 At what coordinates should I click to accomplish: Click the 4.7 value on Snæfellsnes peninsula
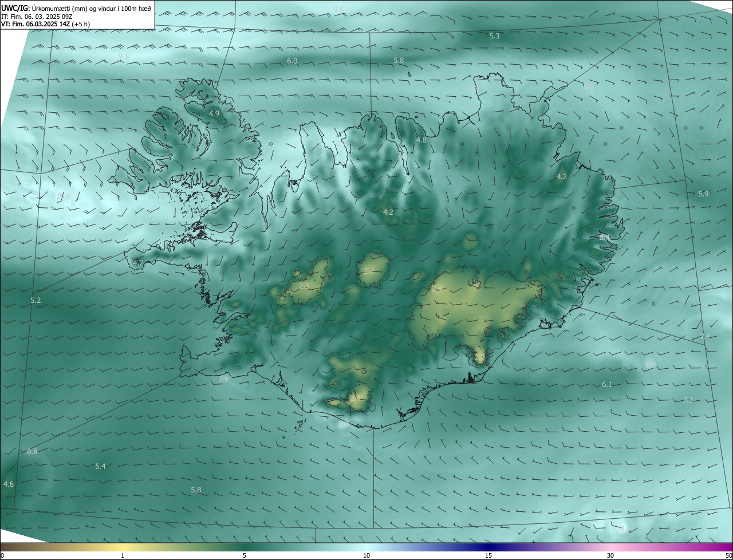[x=138, y=263]
